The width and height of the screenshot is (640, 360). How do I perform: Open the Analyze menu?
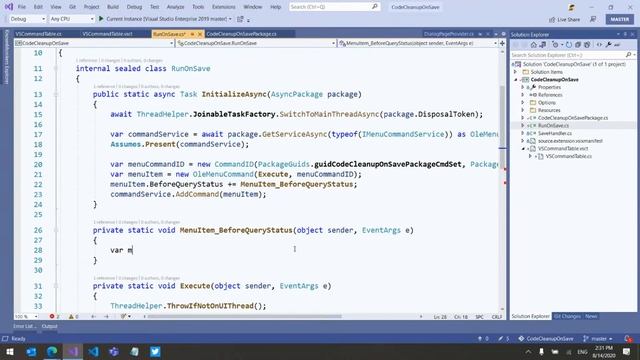tap(176, 7)
